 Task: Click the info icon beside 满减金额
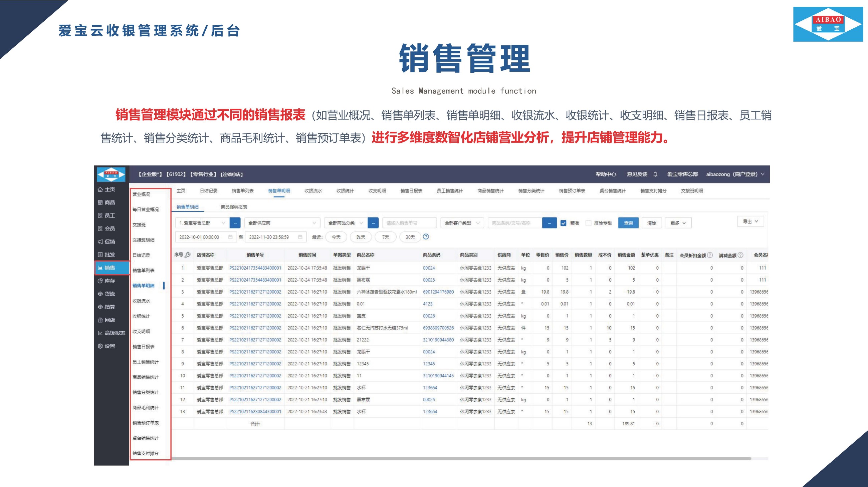tap(740, 255)
